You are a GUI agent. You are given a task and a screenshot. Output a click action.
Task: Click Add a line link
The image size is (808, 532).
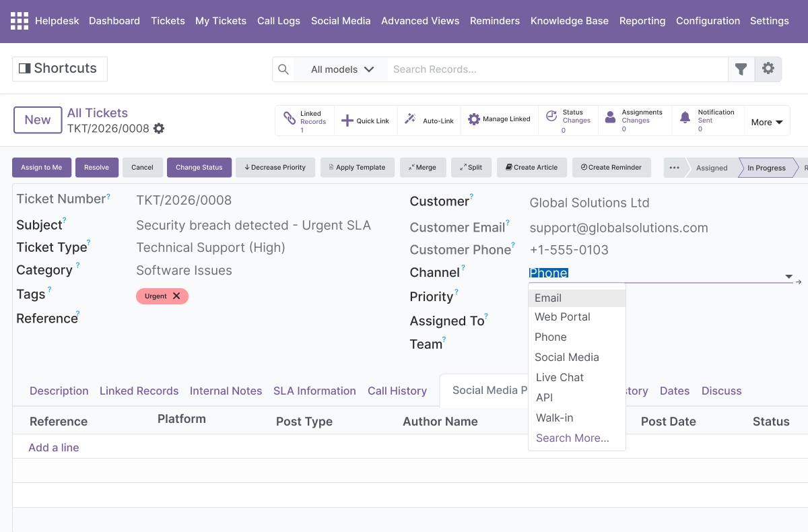(54, 447)
